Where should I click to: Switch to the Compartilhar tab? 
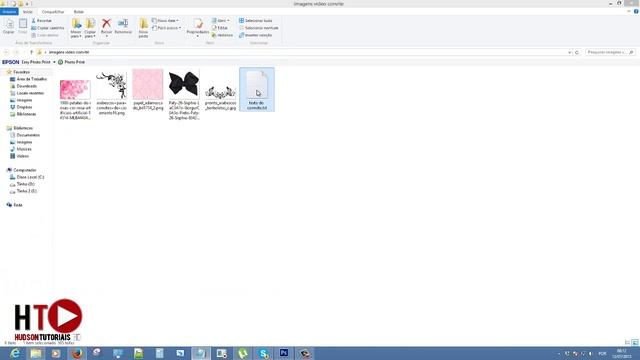point(53,12)
